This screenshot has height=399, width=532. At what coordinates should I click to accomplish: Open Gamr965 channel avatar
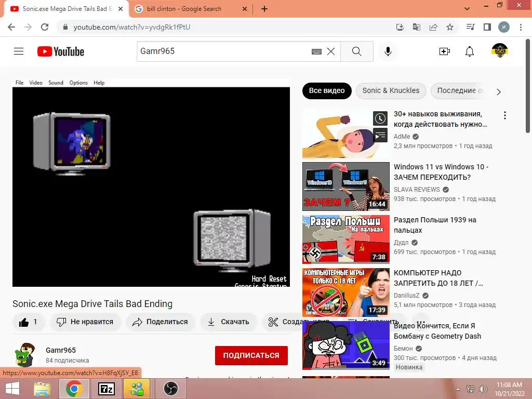(x=25, y=355)
